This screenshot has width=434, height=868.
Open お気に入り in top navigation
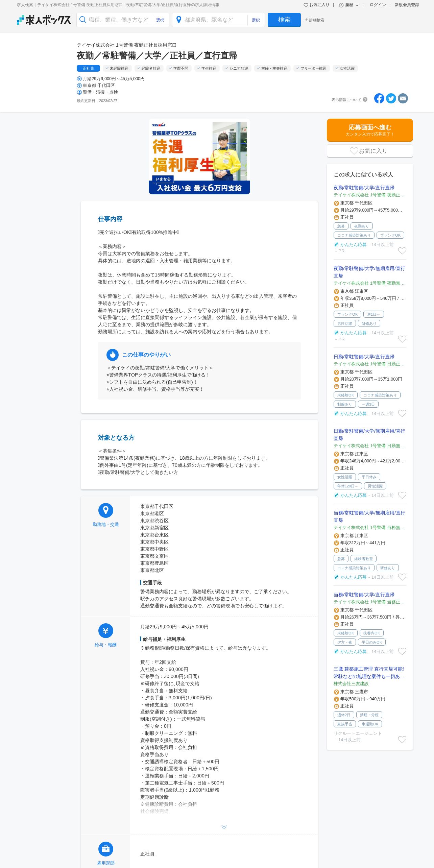tap(316, 5)
